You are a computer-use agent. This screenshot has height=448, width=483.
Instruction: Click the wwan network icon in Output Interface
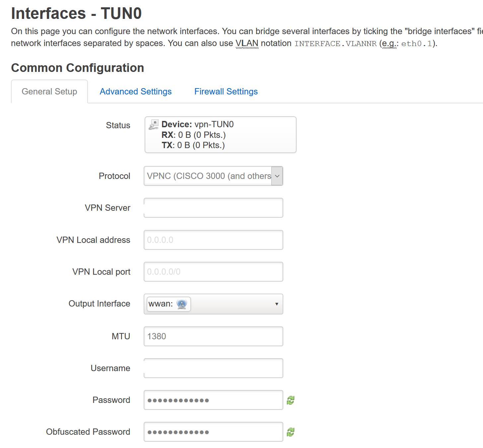pos(182,304)
